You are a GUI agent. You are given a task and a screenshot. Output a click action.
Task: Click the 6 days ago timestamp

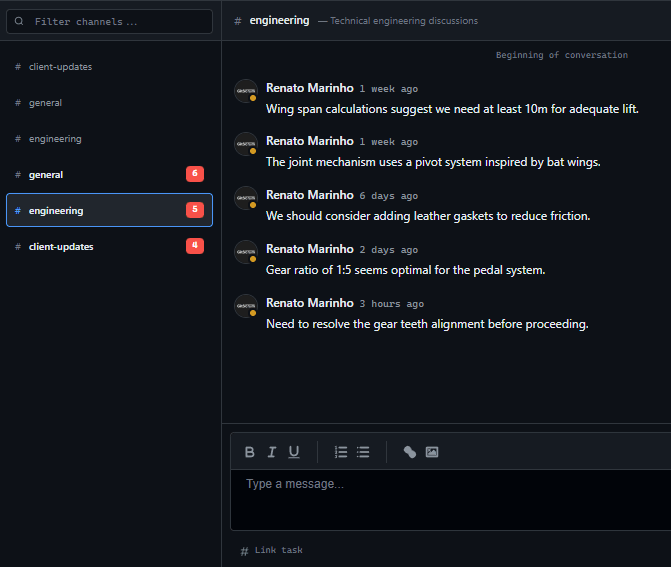coord(389,196)
